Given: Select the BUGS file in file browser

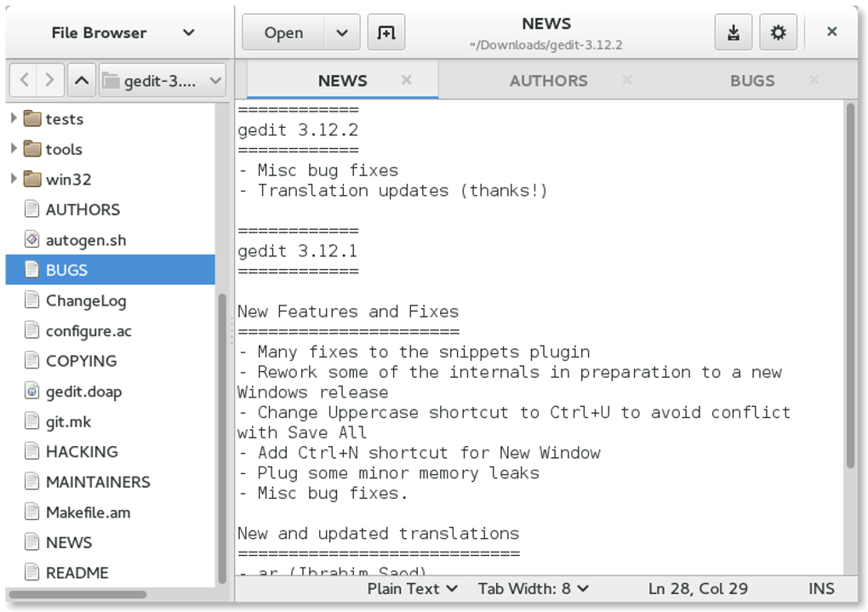Looking at the screenshot, I should [110, 270].
